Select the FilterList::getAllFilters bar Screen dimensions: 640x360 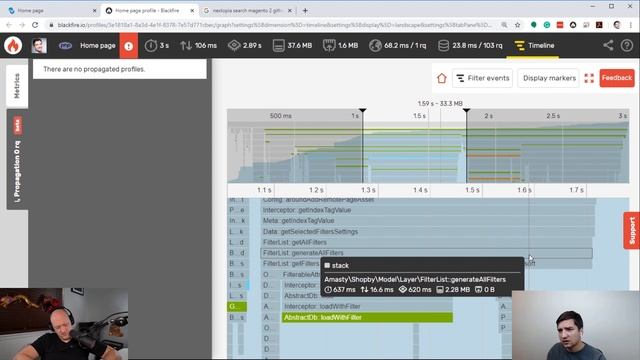(x=427, y=242)
